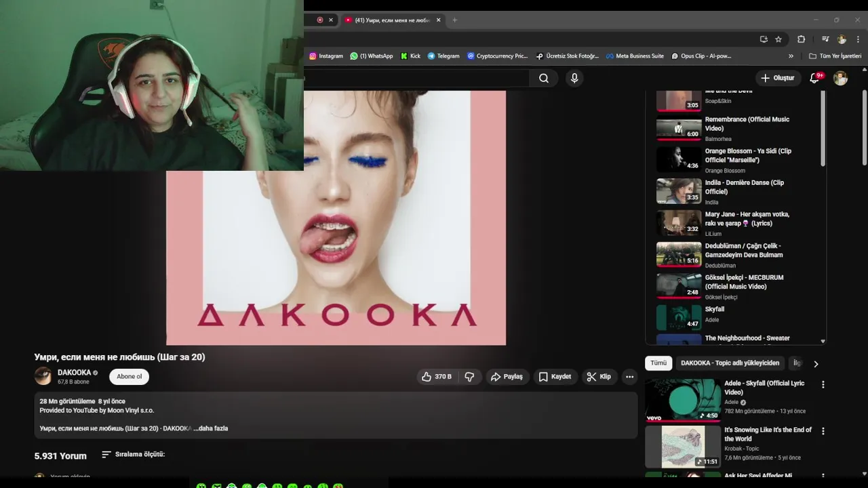Image resolution: width=868 pixels, height=488 pixels.
Task: Share the video via Paylaş
Action: tap(507, 377)
